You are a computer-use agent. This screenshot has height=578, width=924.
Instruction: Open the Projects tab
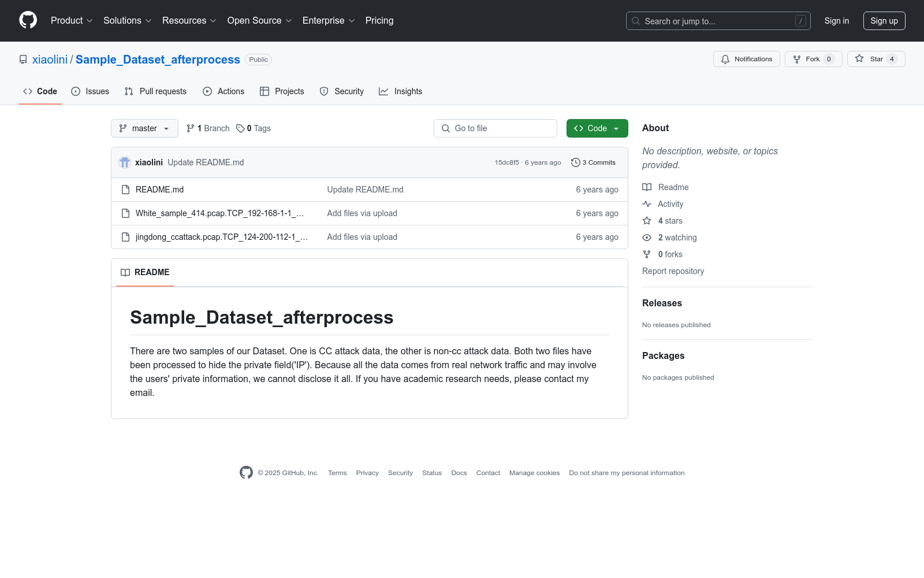pos(282,91)
